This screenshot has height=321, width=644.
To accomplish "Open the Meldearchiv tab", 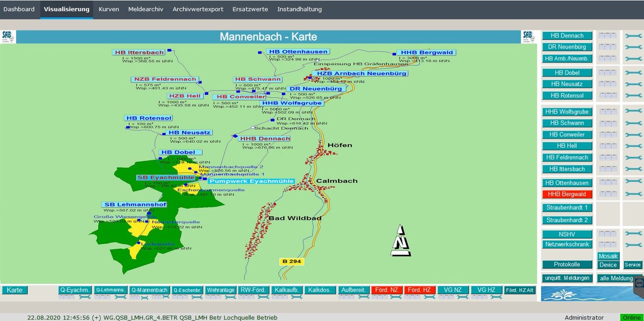I will coord(146,9).
